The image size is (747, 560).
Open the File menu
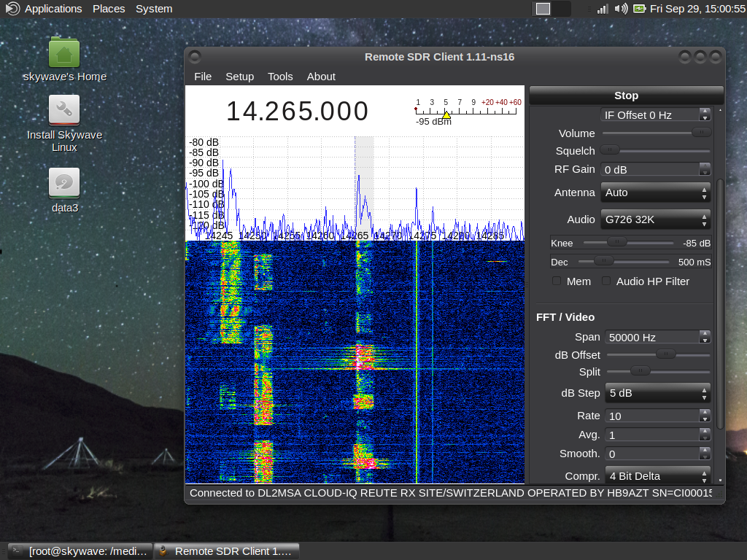pyautogui.click(x=203, y=77)
